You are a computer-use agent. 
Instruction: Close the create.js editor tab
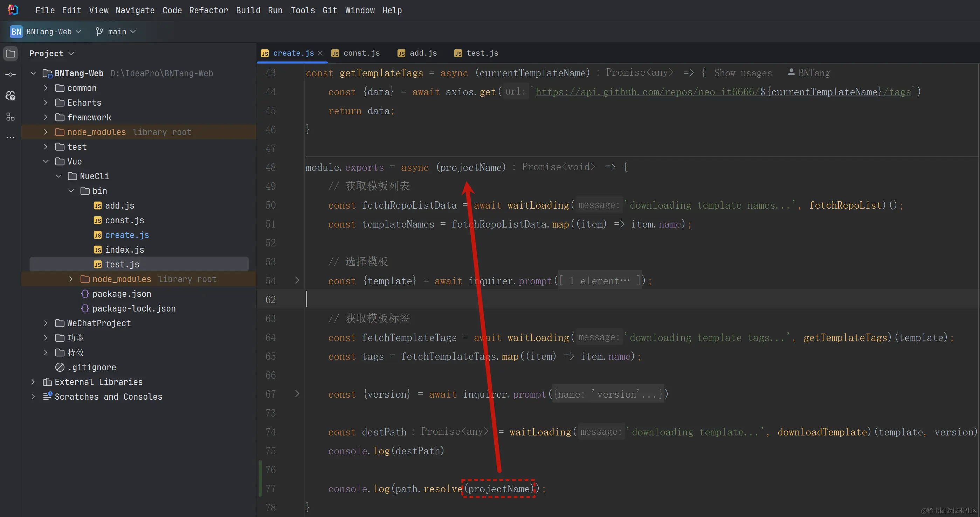pyautogui.click(x=320, y=53)
